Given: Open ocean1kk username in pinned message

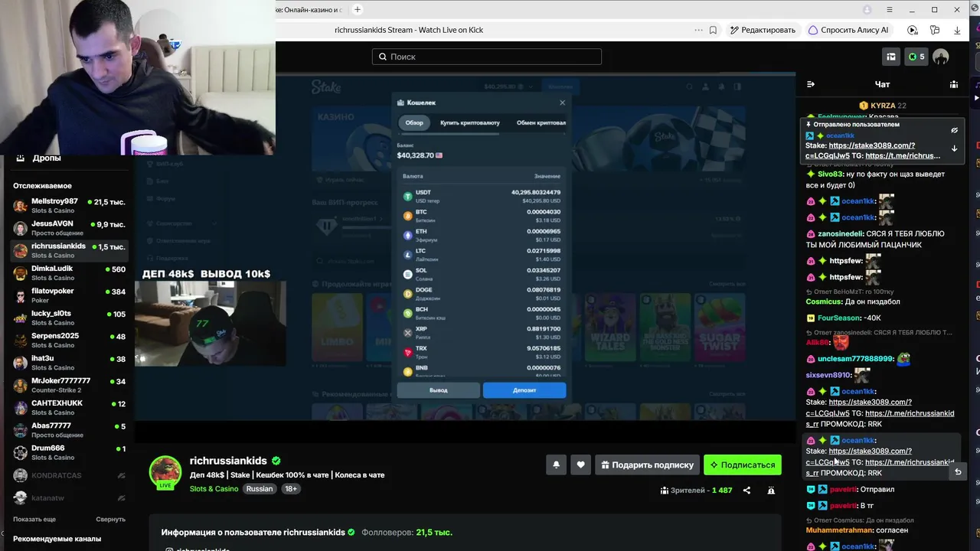Looking at the screenshot, I should click(x=840, y=135).
